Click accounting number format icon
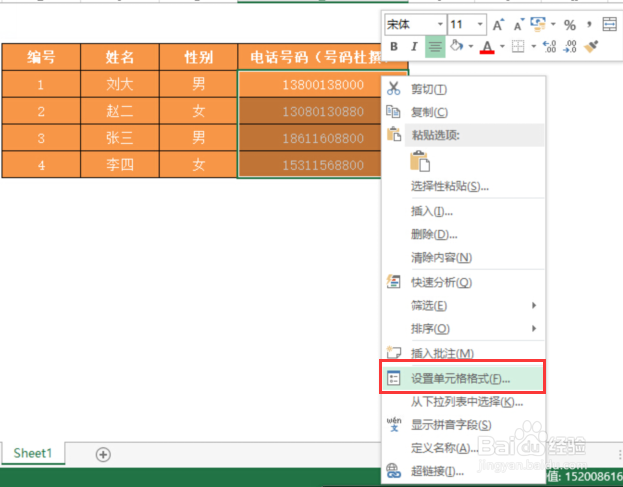This screenshot has width=623, height=487. tap(538, 24)
